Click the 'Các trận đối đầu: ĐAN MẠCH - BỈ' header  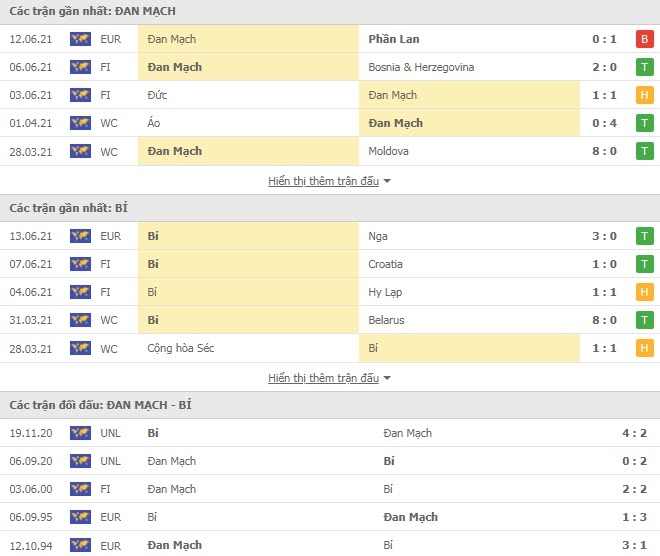[x=100, y=405]
